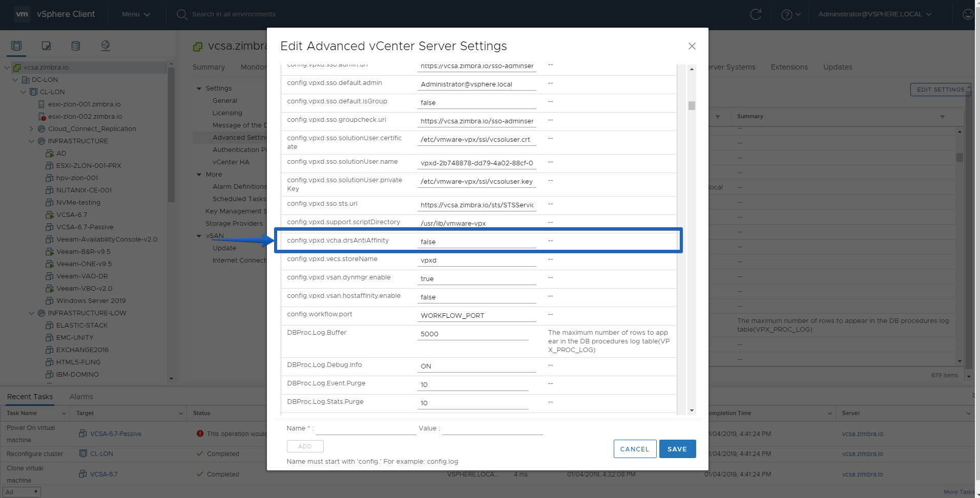Click the Name field for new setting
The image size is (980, 498).
point(366,428)
